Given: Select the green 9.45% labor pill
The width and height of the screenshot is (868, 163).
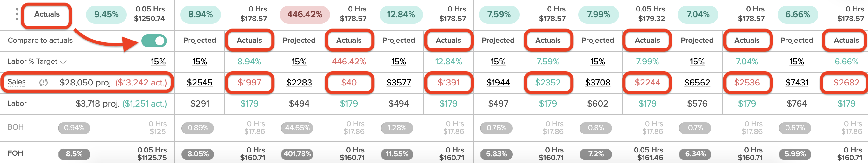Looking at the screenshot, I should 106,14.
